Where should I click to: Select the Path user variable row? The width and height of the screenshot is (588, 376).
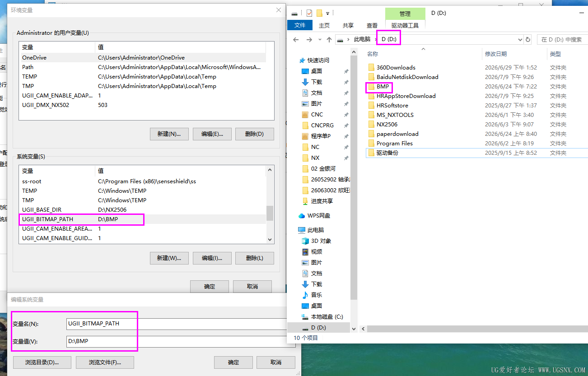143,67
